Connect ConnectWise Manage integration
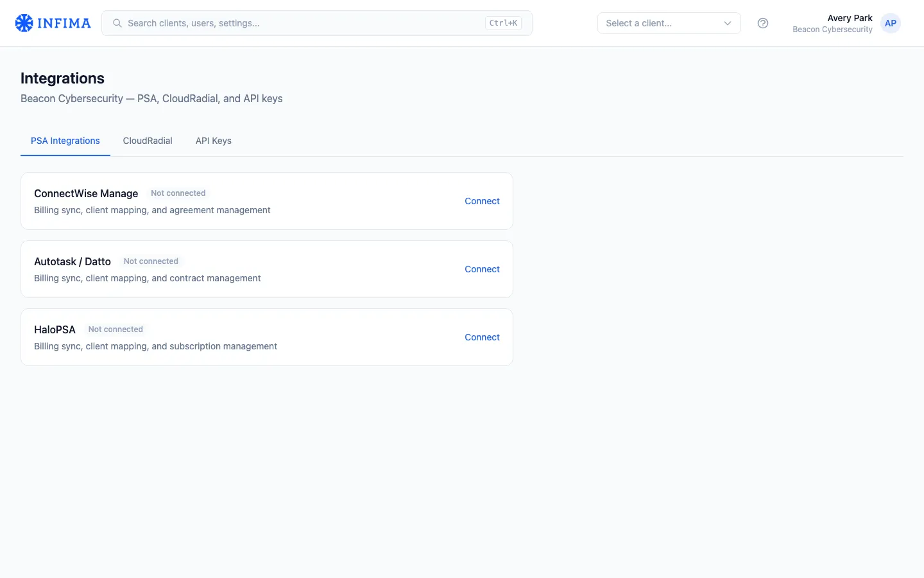Viewport: 924px width, 578px height. [x=482, y=201]
